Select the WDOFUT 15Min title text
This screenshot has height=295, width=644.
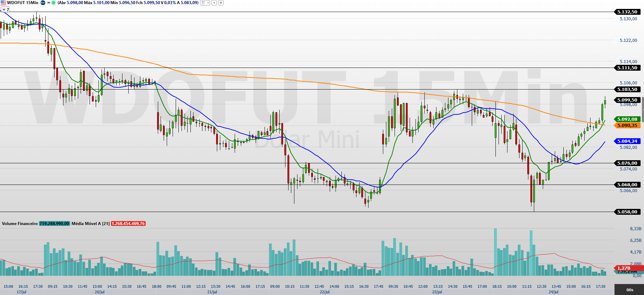tap(23, 3)
